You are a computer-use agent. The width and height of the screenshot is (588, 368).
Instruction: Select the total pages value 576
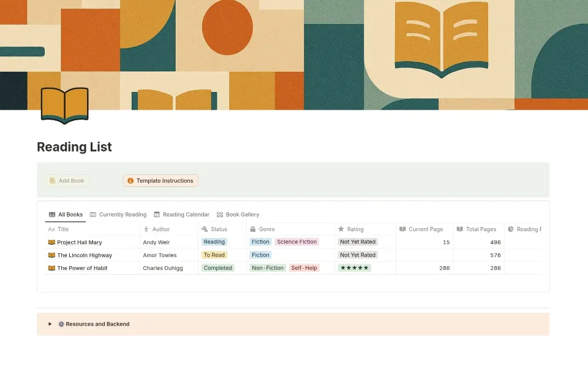click(x=496, y=255)
